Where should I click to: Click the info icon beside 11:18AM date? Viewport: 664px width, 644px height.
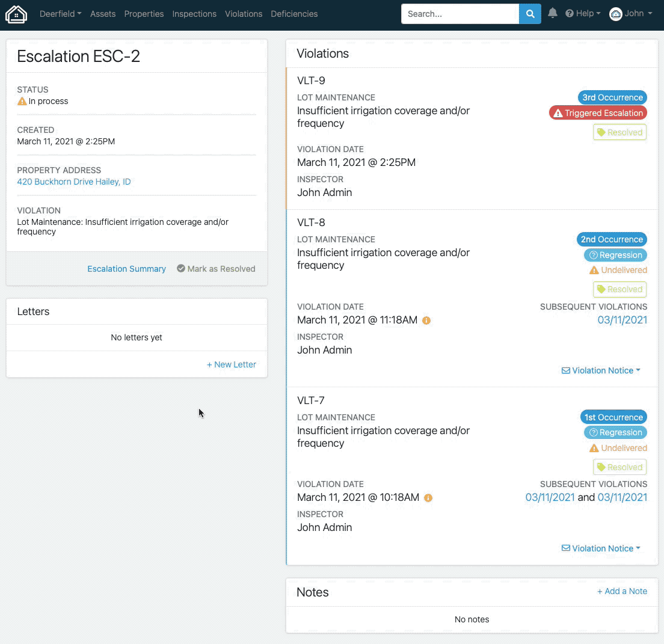[x=426, y=320]
